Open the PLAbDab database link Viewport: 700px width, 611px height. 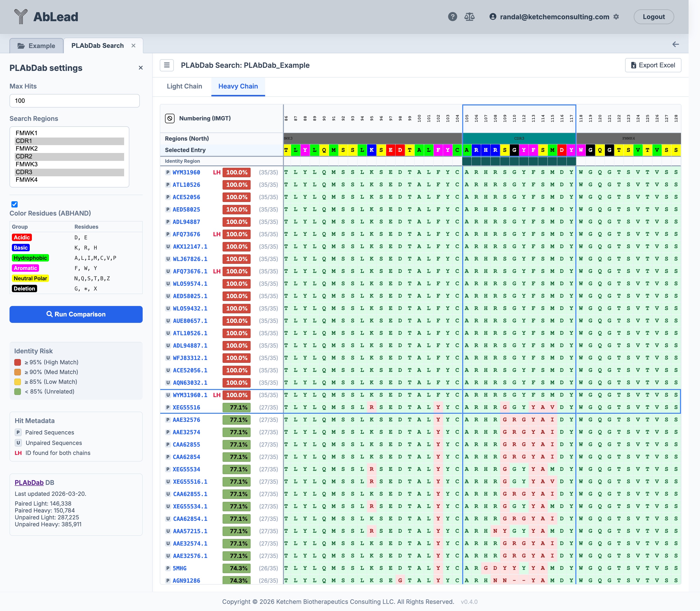(29, 483)
